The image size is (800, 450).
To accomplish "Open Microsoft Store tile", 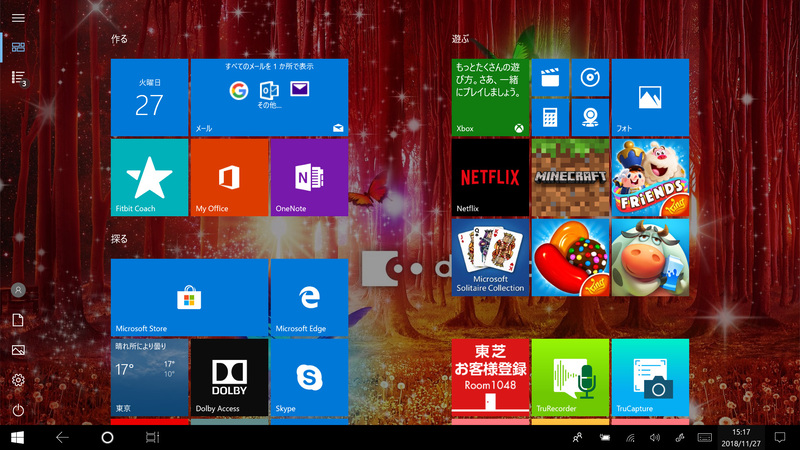I will (x=189, y=297).
